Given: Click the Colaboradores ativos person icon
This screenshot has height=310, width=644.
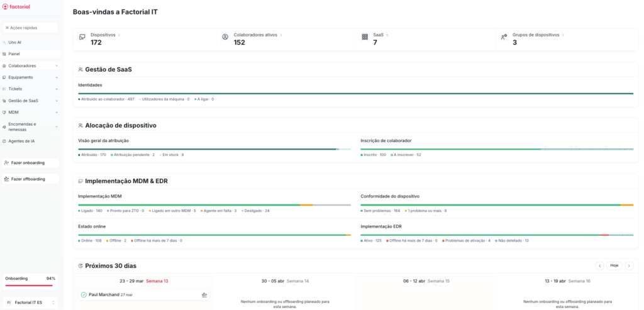Looking at the screenshot, I should click(x=225, y=37).
